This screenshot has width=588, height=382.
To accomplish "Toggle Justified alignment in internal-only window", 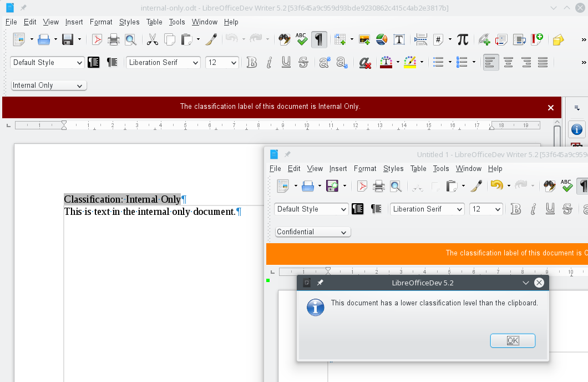I will tap(543, 62).
